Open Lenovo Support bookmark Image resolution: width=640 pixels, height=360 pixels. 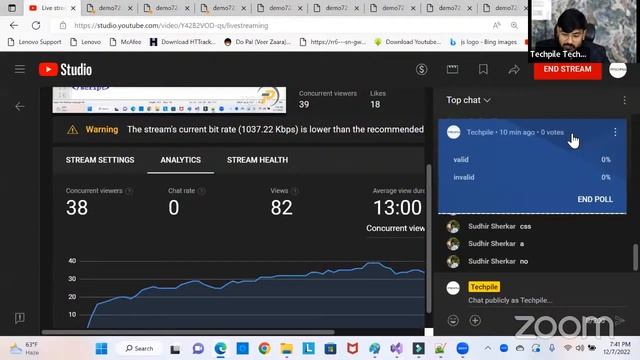pos(34,42)
